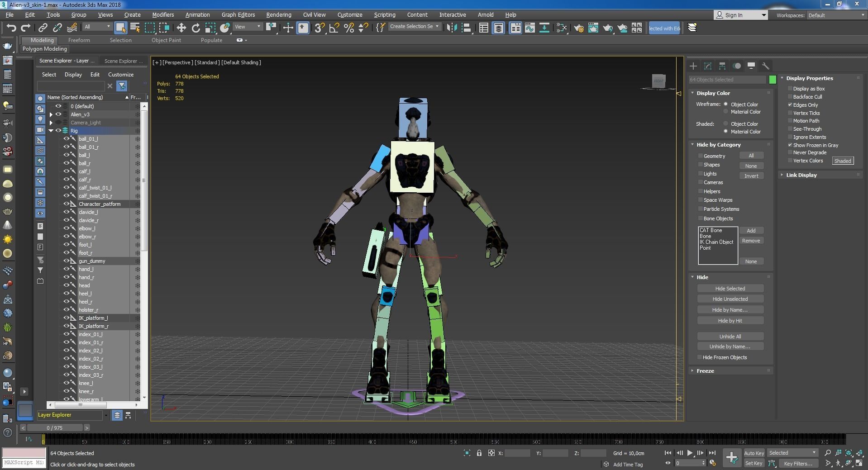This screenshot has height=470, width=868.
Task: Click Invert category button
Action: (751, 176)
